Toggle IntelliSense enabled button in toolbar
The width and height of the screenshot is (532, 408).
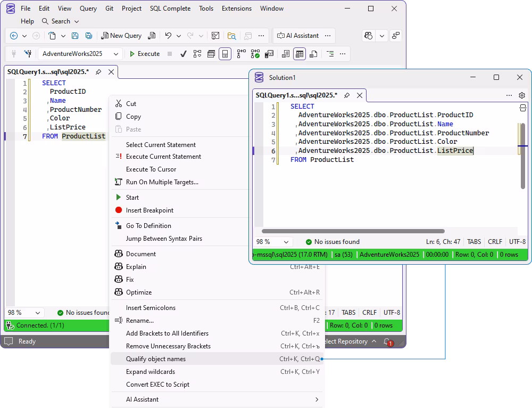(x=225, y=54)
